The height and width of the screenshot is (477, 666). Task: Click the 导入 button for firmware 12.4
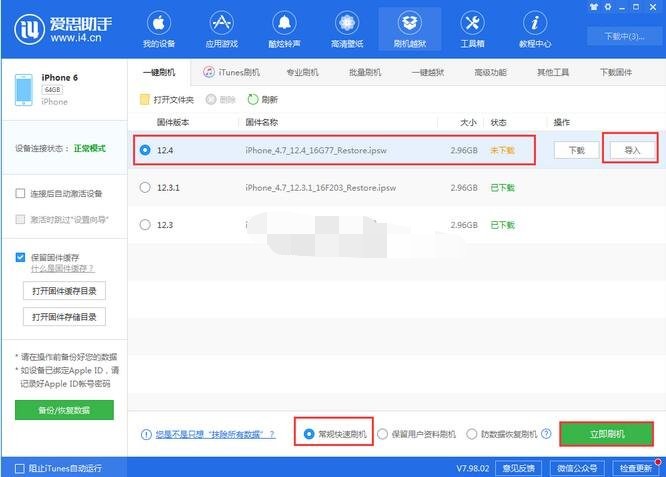[x=631, y=150]
